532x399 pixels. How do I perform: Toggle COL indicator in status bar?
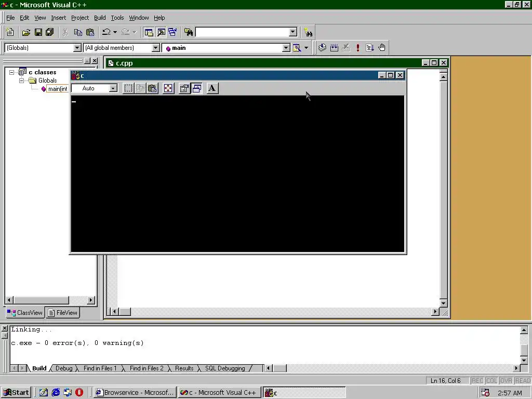[491, 381]
